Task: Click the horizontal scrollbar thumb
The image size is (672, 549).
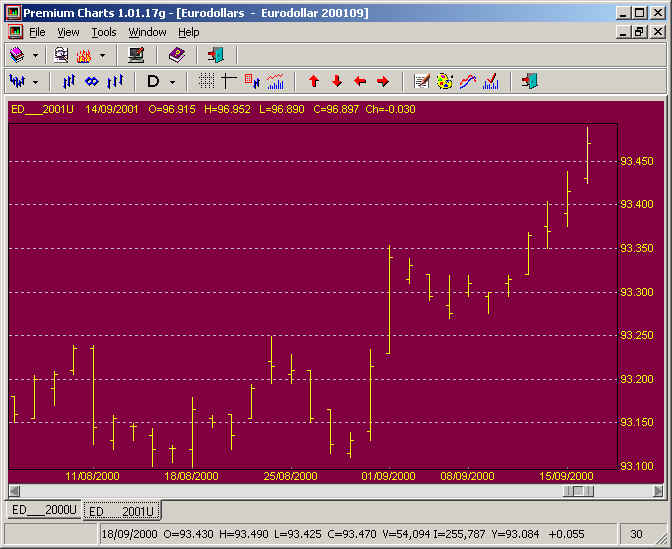Action: 578,491
